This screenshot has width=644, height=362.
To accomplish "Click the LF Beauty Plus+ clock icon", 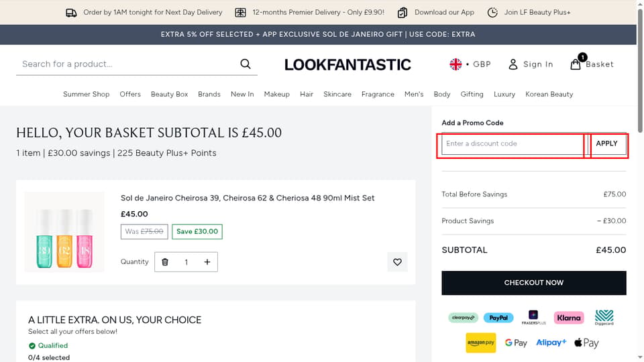I will coord(492,12).
